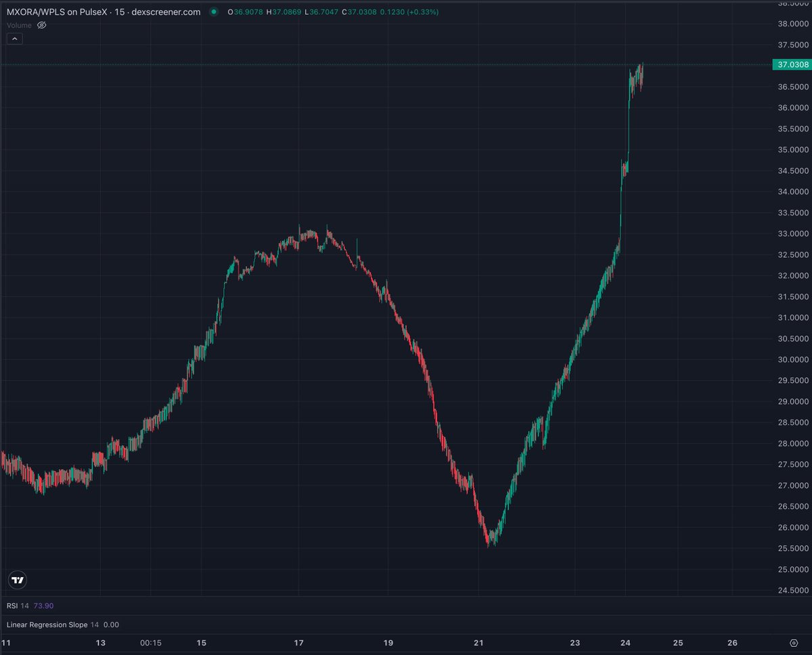
Task: Select the Linear Regression Slope indicator label
Action: (x=53, y=625)
